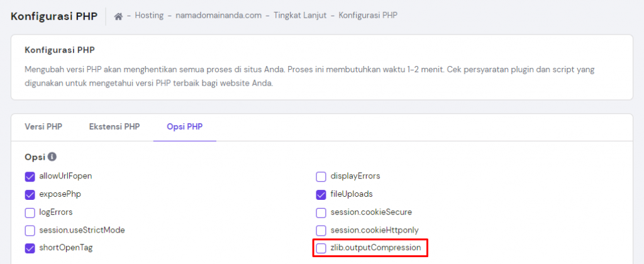The image size is (644, 264).
Task: Click the Konfigurasi PHP page title
Action: 53,16
